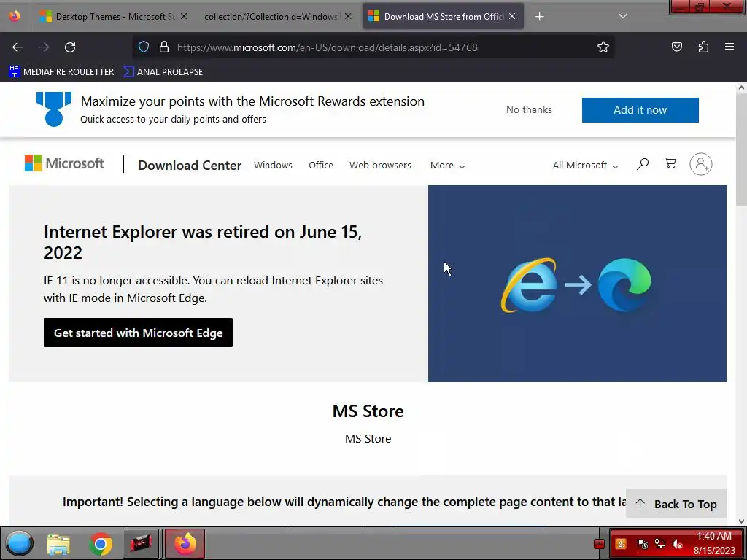Click the Internet Explorer retired heading
This screenshot has width=747, height=560.
pos(203,242)
